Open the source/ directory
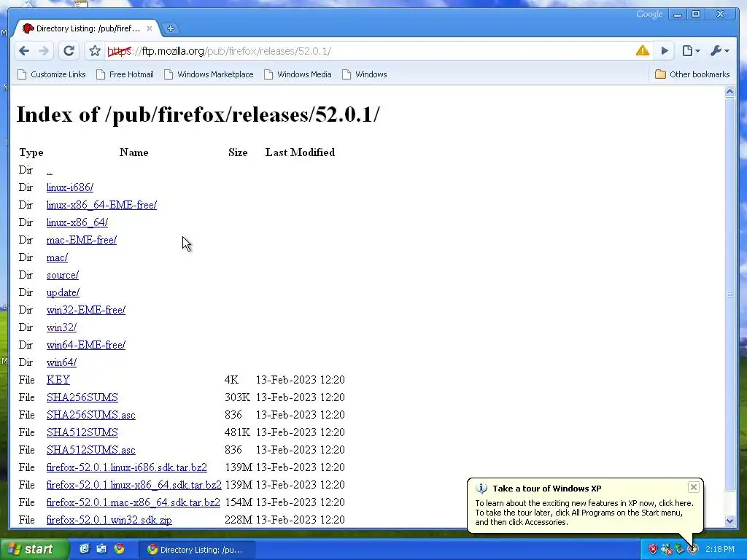The image size is (747, 560). click(x=63, y=275)
